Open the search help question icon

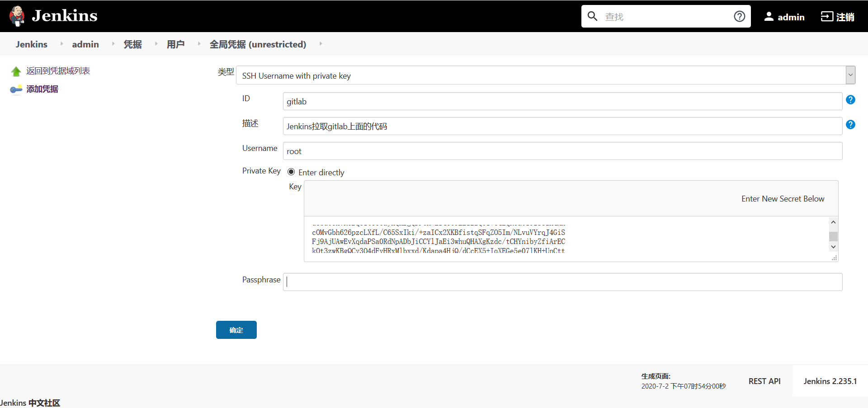[x=740, y=16]
